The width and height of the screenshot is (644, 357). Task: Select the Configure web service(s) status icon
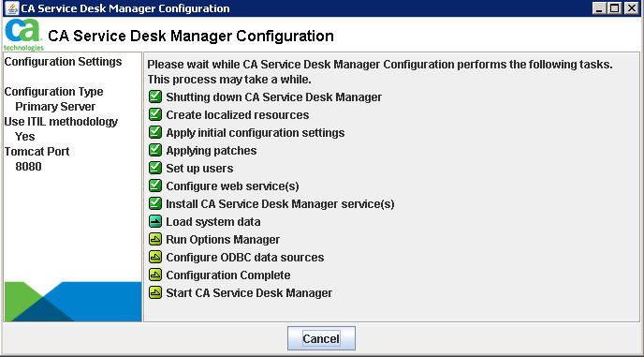(x=154, y=186)
